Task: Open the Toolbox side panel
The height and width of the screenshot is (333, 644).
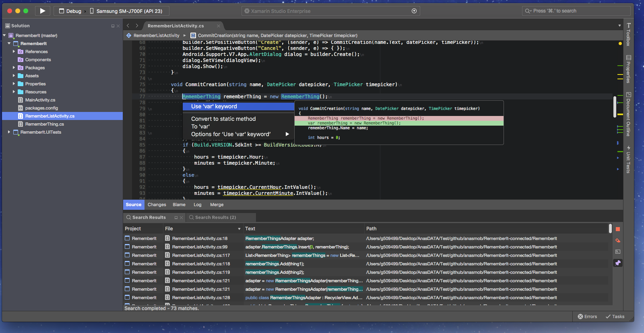Action: pos(628,35)
